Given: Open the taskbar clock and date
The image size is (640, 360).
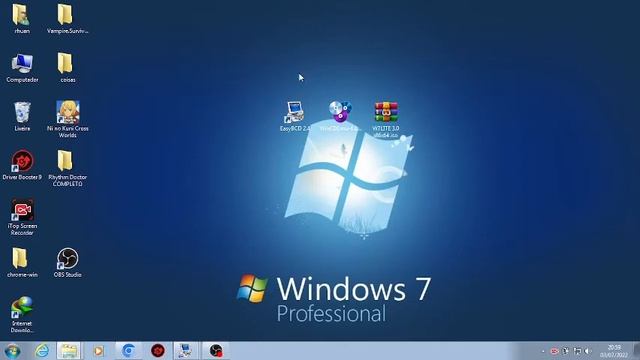Looking at the screenshot, I should coord(614,351).
